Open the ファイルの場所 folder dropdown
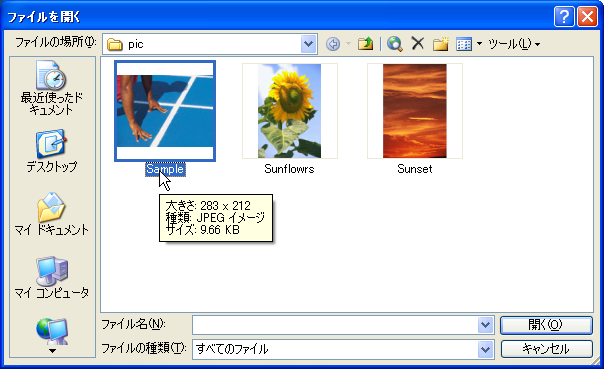 [308, 44]
